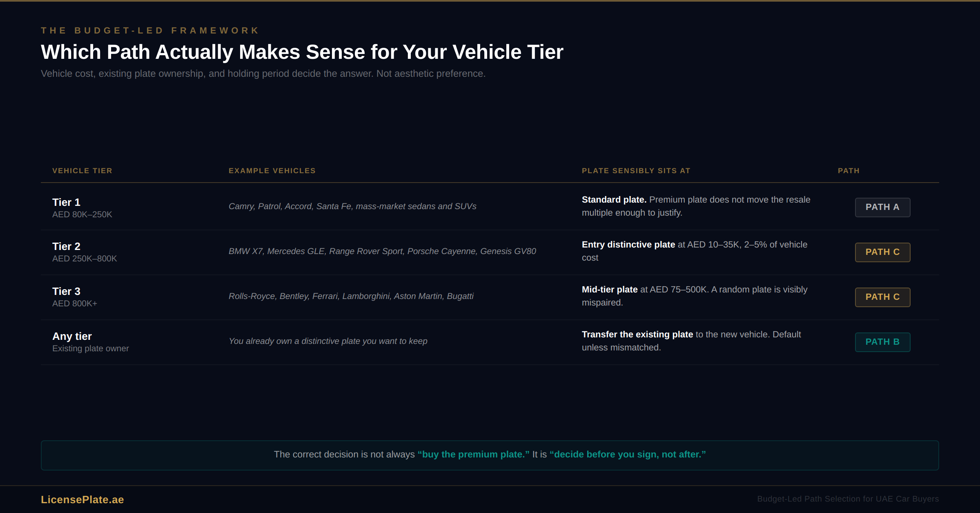The height and width of the screenshot is (513, 980).
Task: Select the Tier 3 row title
Action: tap(66, 291)
